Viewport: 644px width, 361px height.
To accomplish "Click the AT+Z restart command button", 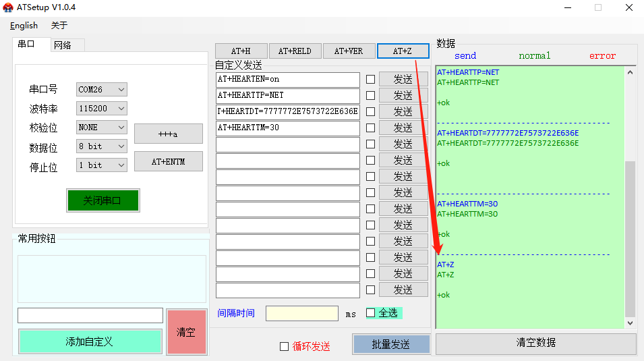I will 403,51.
